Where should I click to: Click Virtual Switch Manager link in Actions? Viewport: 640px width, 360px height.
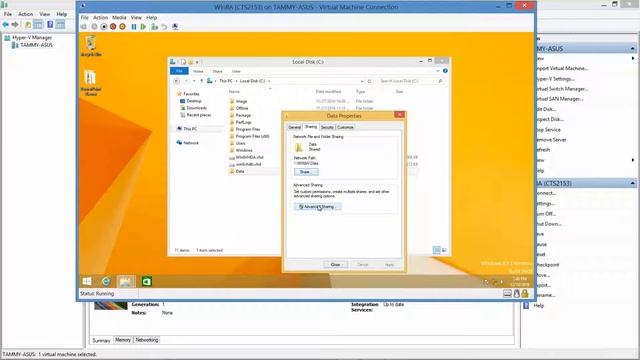(x=562, y=89)
